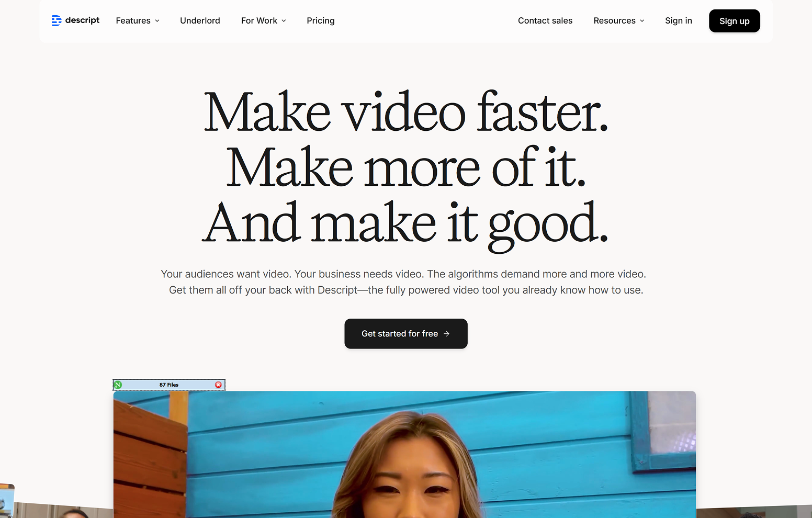The height and width of the screenshot is (518, 812).
Task: Expand the For Work menu
Action: pyautogui.click(x=264, y=21)
